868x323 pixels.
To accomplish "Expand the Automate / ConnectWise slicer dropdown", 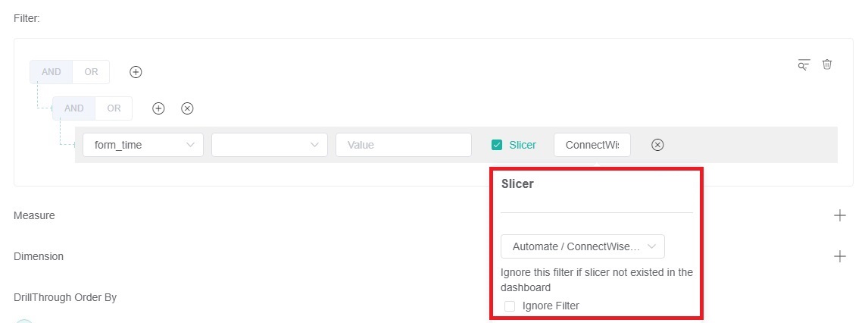I will coord(582,246).
